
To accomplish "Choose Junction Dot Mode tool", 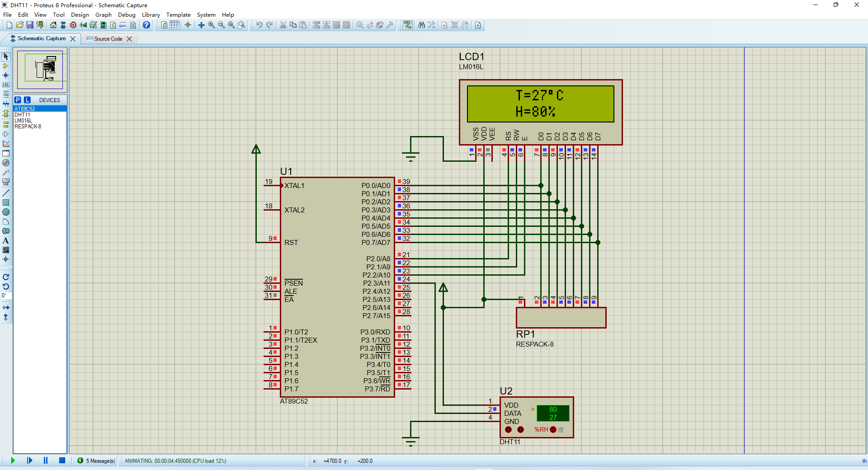I will tap(6, 75).
